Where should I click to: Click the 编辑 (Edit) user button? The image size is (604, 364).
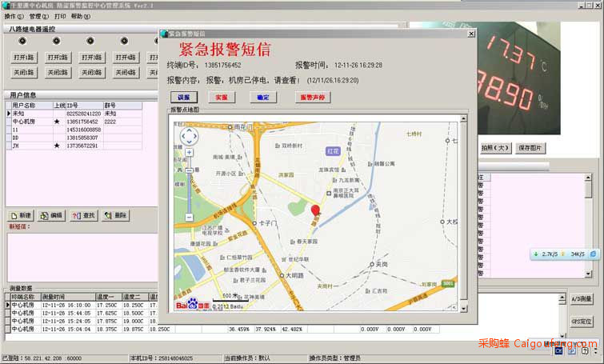point(52,216)
